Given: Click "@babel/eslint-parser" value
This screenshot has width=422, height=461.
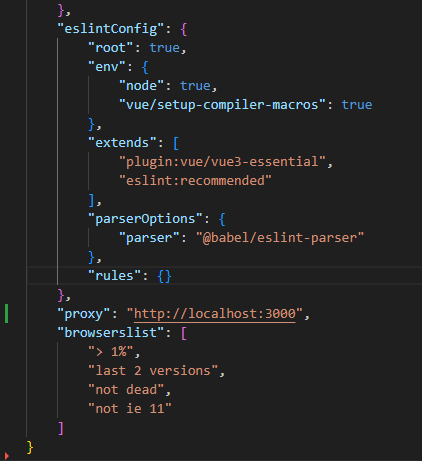Looking at the screenshot, I should point(280,238).
